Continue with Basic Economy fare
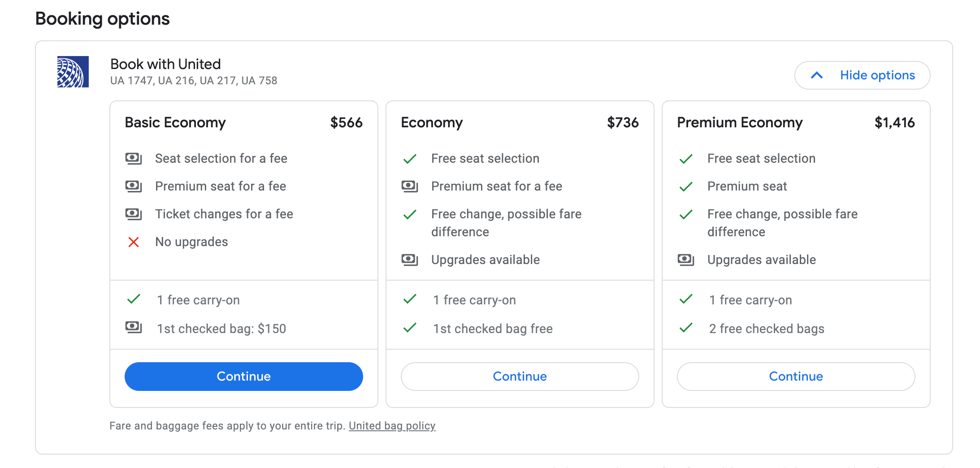The image size is (980, 468). [243, 377]
